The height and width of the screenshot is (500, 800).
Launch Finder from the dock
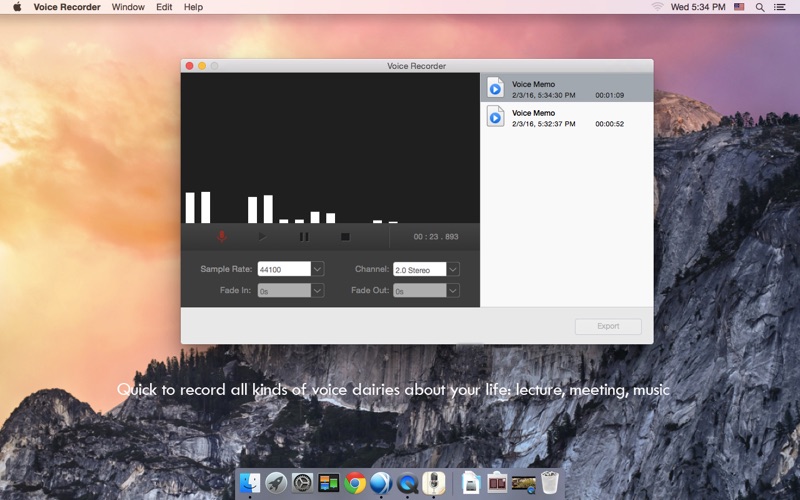point(250,483)
